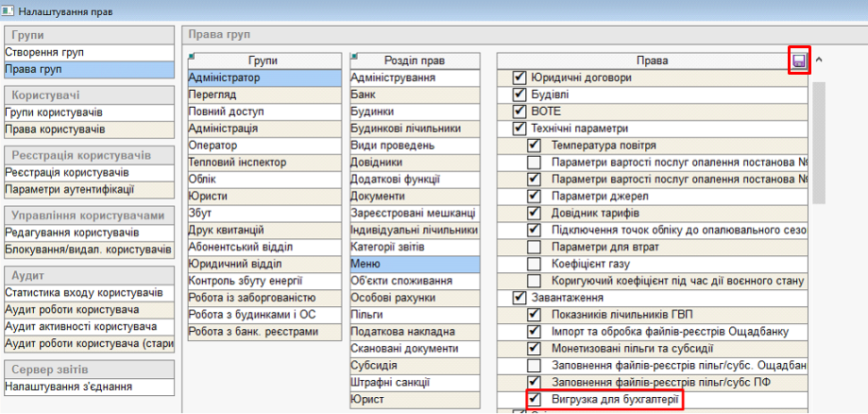Uncheck the Юридичні договори checkbox
This screenshot has width=868, height=414.
(x=518, y=78)
